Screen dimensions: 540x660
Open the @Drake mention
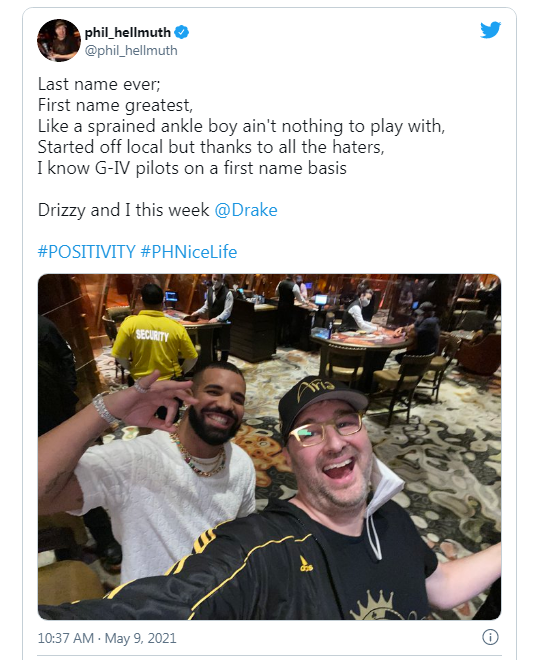[x=246, y=210]
